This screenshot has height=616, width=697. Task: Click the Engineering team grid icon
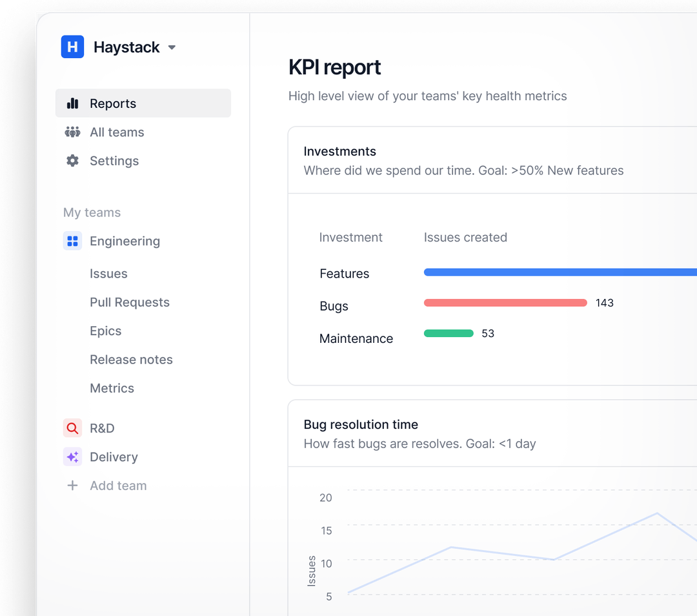(72, 241)
